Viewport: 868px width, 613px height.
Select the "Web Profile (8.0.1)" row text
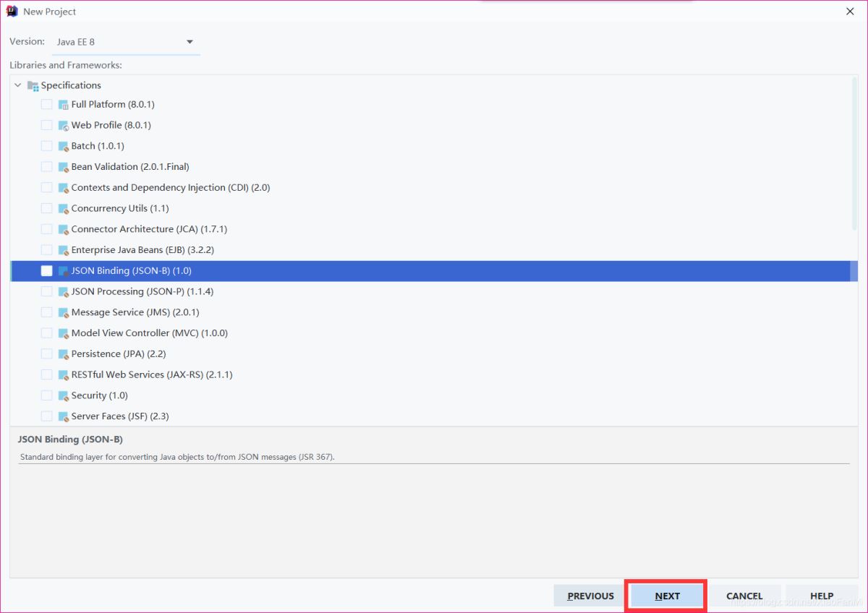coord(111,125)
